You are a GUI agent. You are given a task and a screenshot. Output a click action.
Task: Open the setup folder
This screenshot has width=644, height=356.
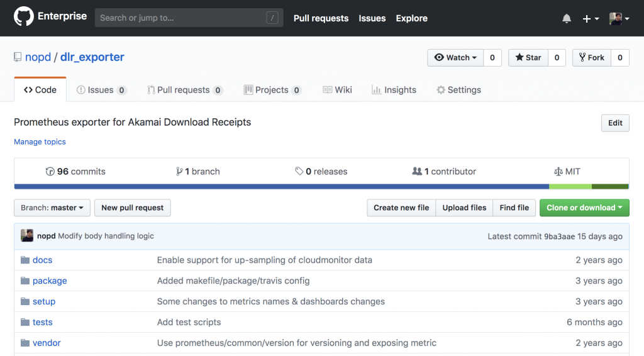(x=44, y=301)
